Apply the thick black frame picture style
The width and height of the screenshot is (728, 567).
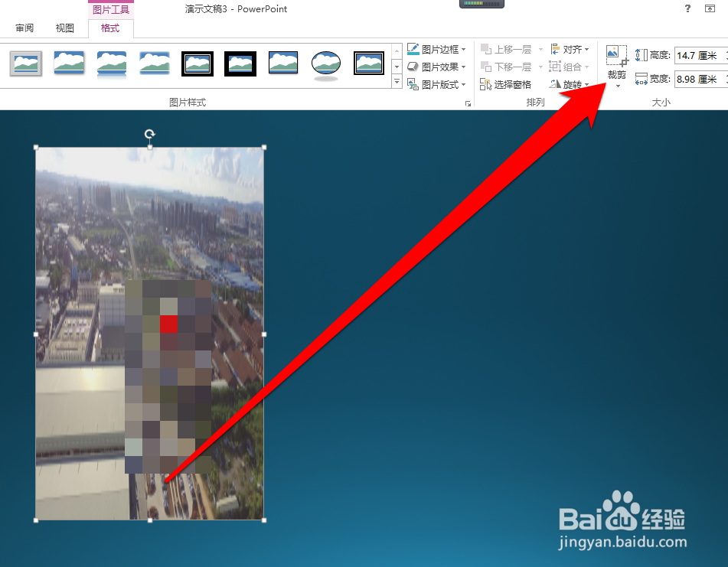(x=240, y=64)
